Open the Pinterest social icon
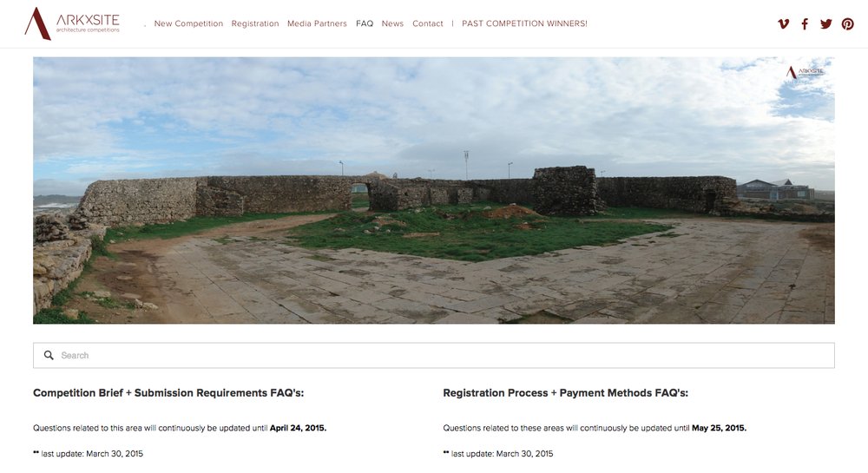The width and height of the screenshot is (868, 473). point(847,23)
